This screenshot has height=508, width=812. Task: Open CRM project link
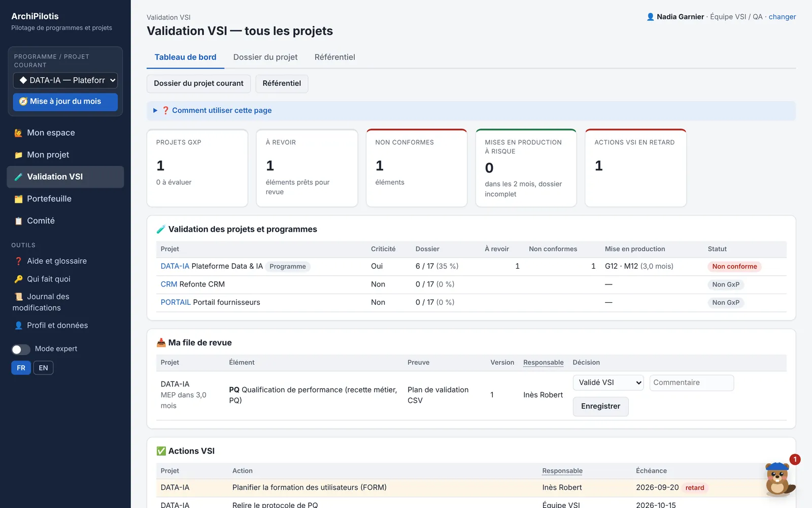click(x=169, y=284)
